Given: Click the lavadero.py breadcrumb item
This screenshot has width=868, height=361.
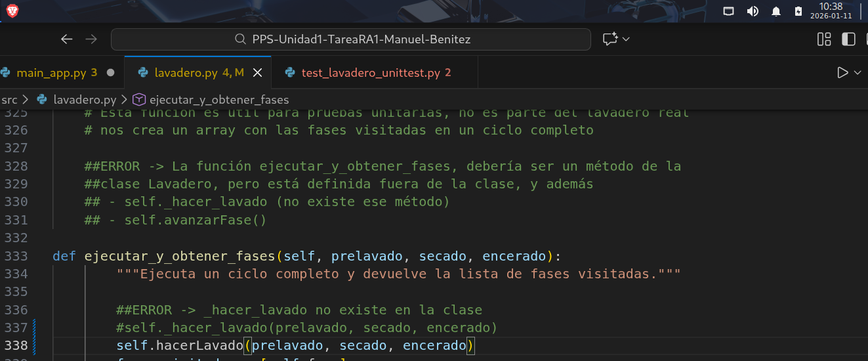Looking at the screenshot, I should [85, 100].
